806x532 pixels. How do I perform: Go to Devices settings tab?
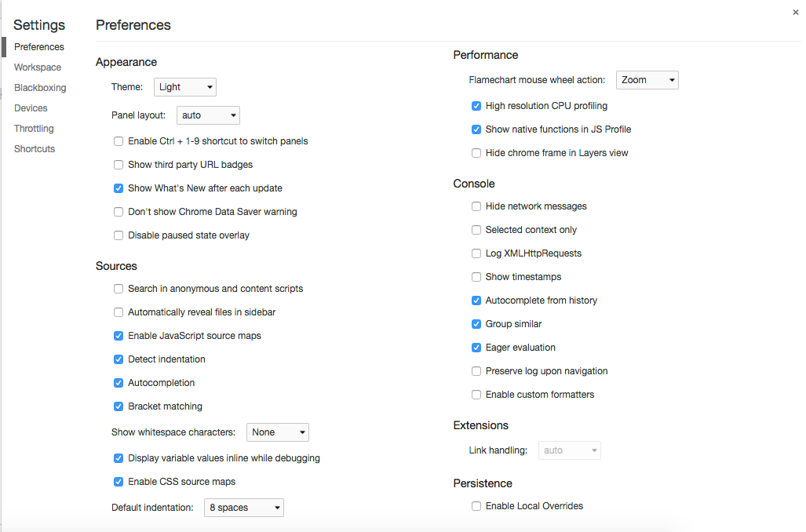coord(31,108)
